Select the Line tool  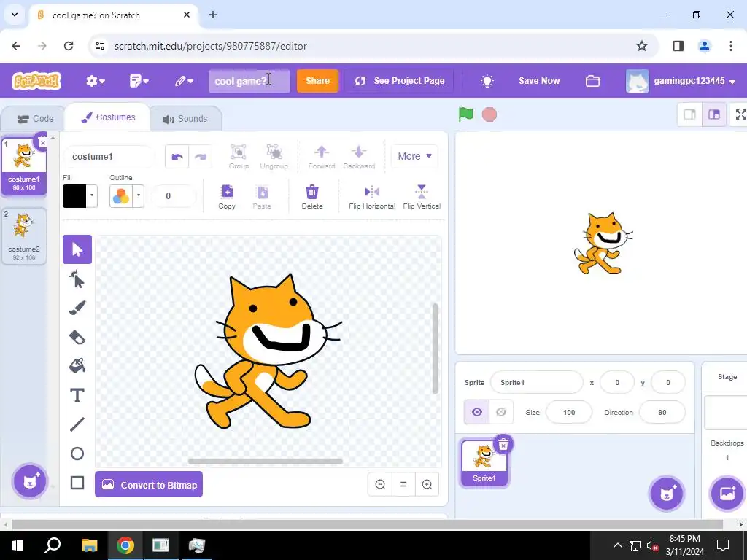[x=77, y=424]
